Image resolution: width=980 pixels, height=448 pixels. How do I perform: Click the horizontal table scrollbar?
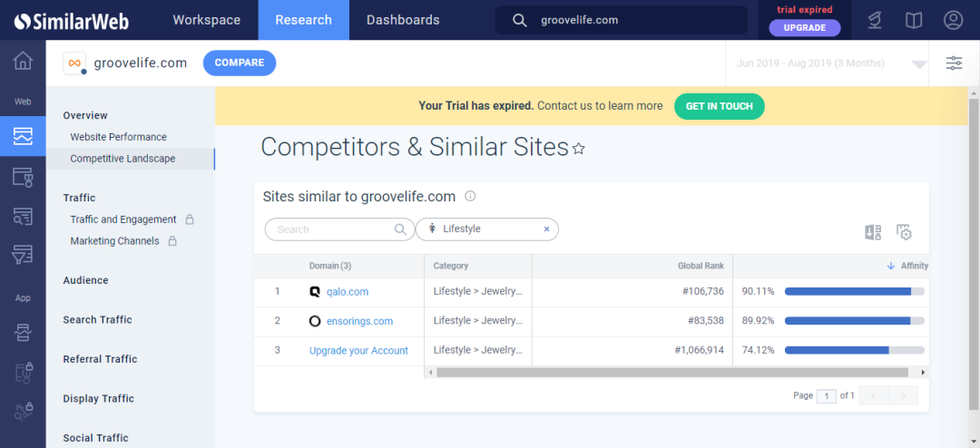coord(671,373)
